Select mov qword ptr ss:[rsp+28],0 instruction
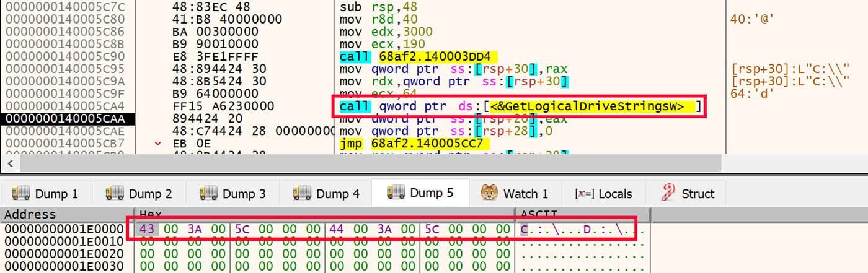 tap(444, 131)
